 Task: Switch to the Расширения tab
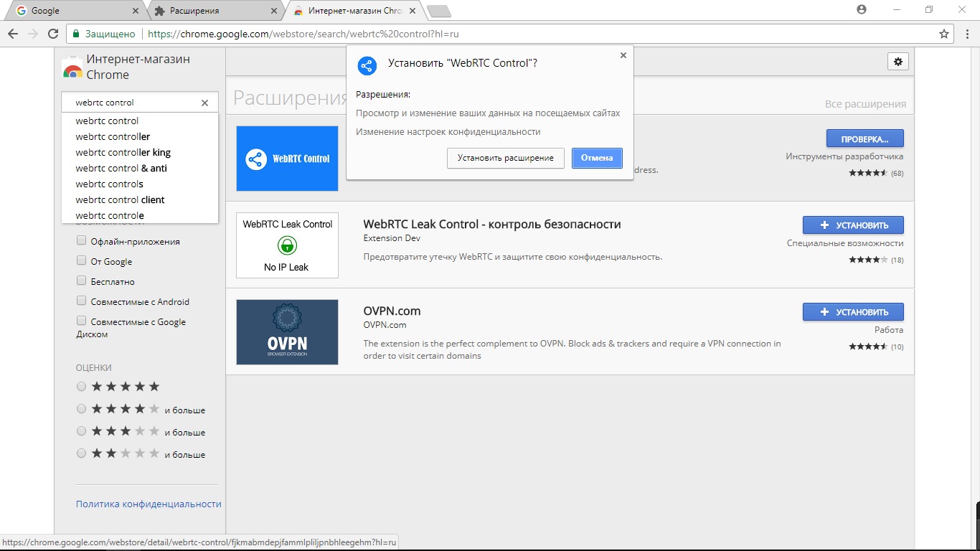(x=215, y=11)
